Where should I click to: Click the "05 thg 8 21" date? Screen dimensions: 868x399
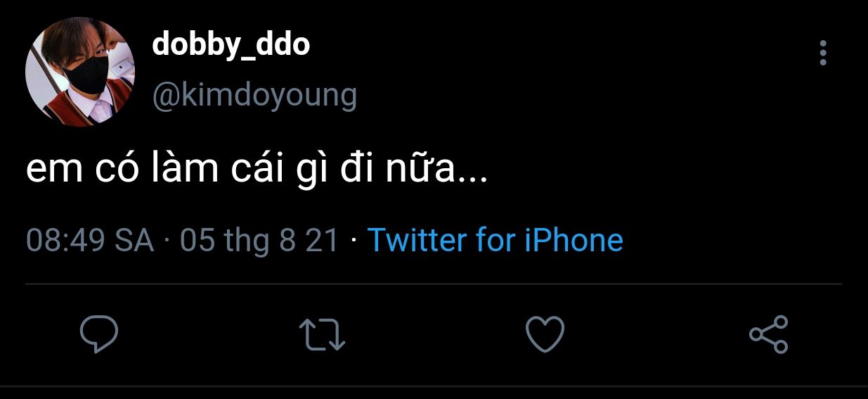(x=259, y=240)
